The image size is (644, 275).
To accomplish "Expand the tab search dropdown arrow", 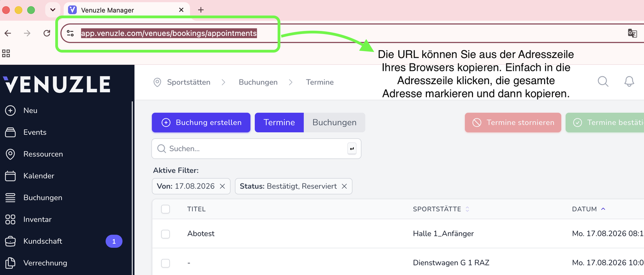I will 53,10.
